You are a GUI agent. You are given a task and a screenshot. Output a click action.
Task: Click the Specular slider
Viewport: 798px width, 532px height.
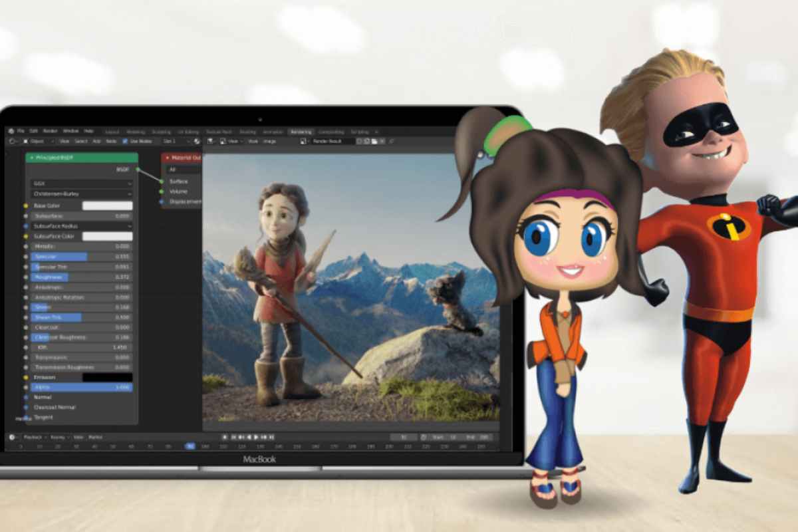tap(82, 257)
